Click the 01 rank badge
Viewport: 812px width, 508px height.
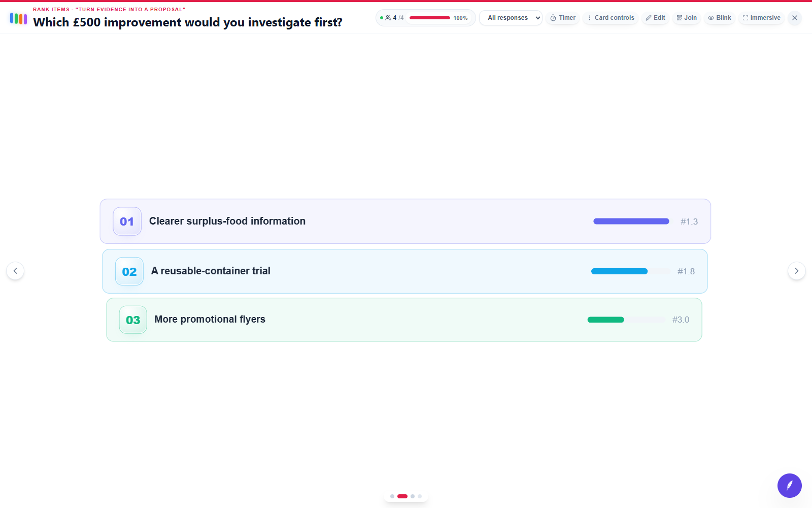[127, 221]
